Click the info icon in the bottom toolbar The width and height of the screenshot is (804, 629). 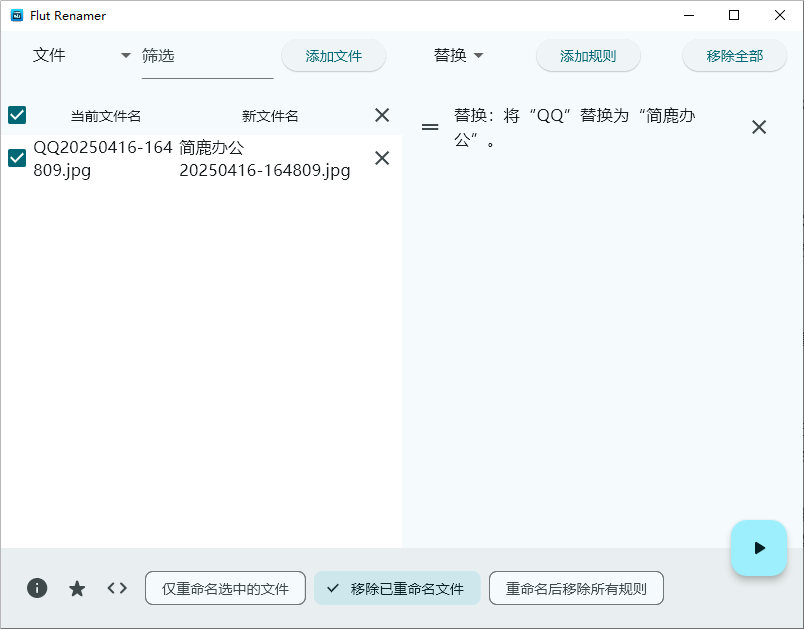37,588
